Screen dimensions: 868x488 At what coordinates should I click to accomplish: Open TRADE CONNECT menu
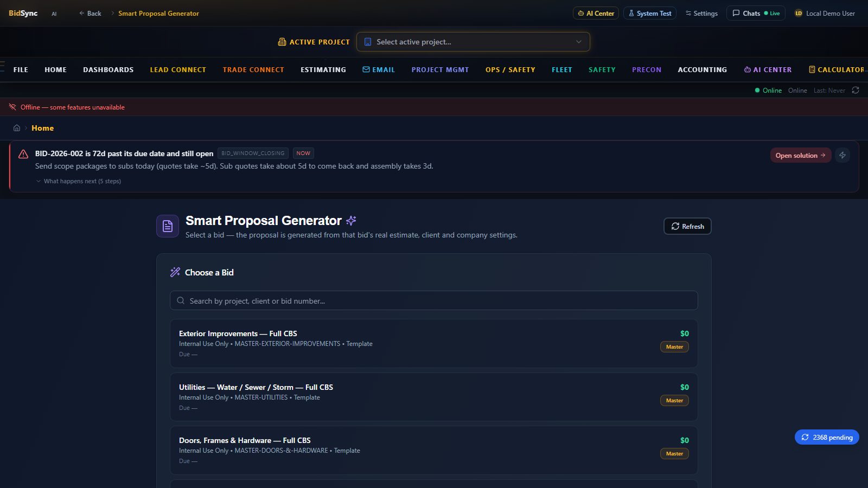(253, 69)
